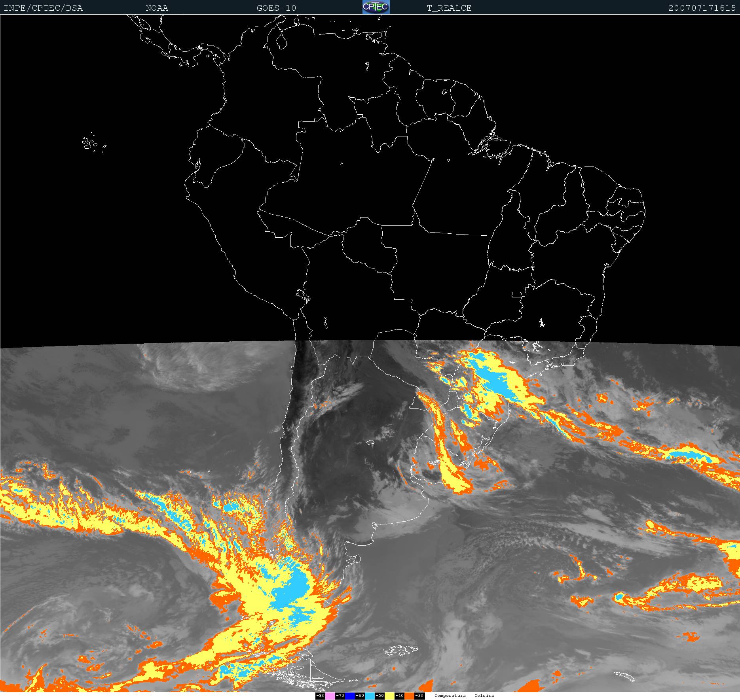Click the -60 legend value

click(360, 696)
